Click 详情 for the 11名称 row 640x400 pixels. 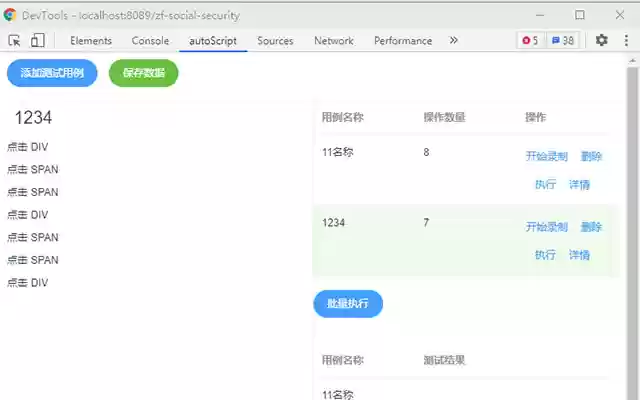point(580,184)
